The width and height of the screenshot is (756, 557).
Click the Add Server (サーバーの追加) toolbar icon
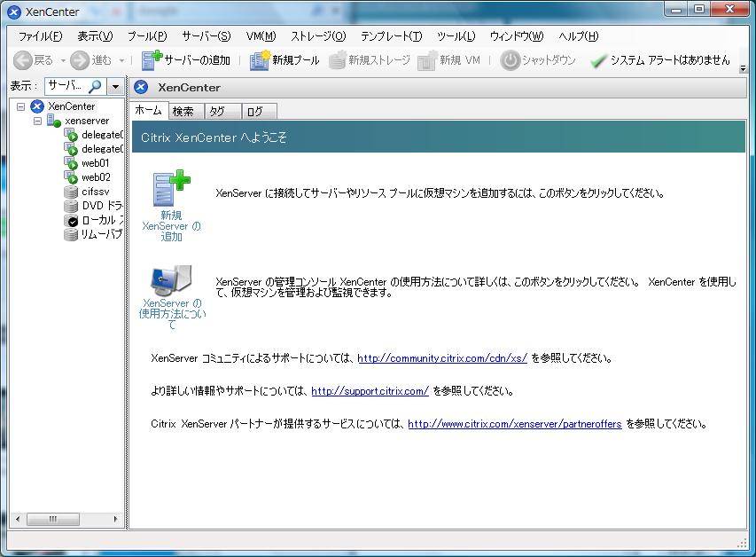click(152, 59)
